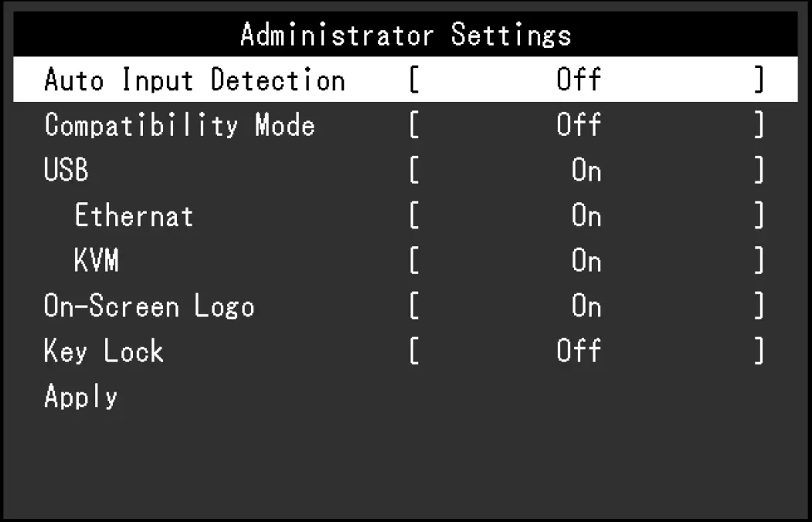Viewport: 812px width, 522px height.
Task: Toggle the Key Lock Off value
Action: tap(579, 351)
